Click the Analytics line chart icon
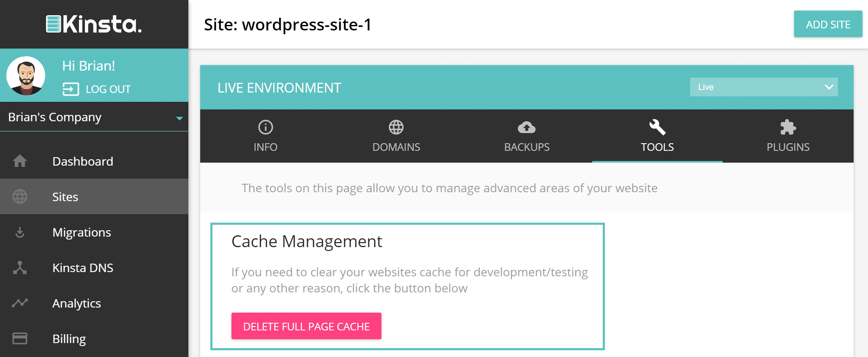 pos(20,302)
